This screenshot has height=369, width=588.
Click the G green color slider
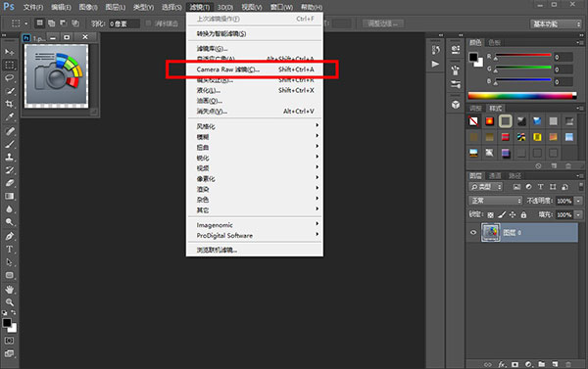[x=523, y=69]
